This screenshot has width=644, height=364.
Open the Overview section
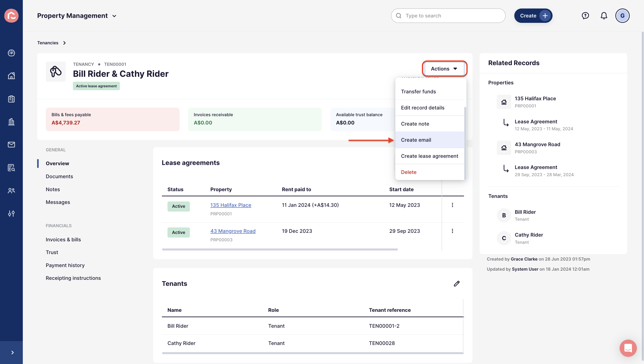tap(57, 163)
